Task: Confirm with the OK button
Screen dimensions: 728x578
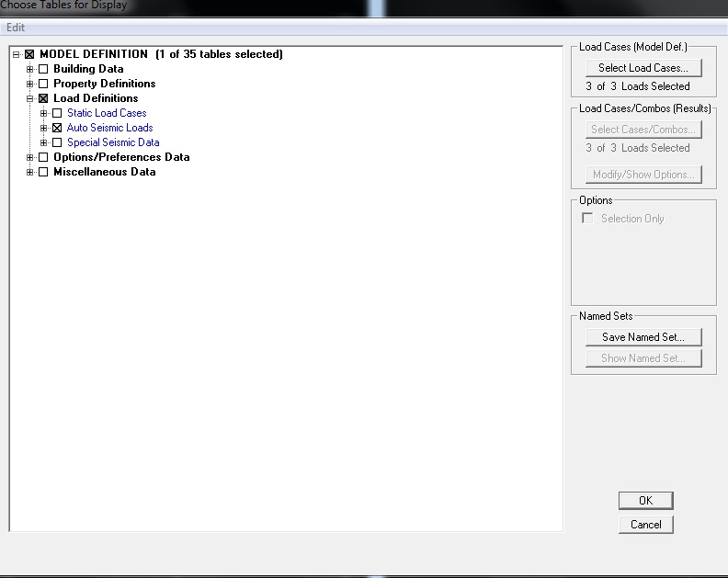Action: (646, 501)
